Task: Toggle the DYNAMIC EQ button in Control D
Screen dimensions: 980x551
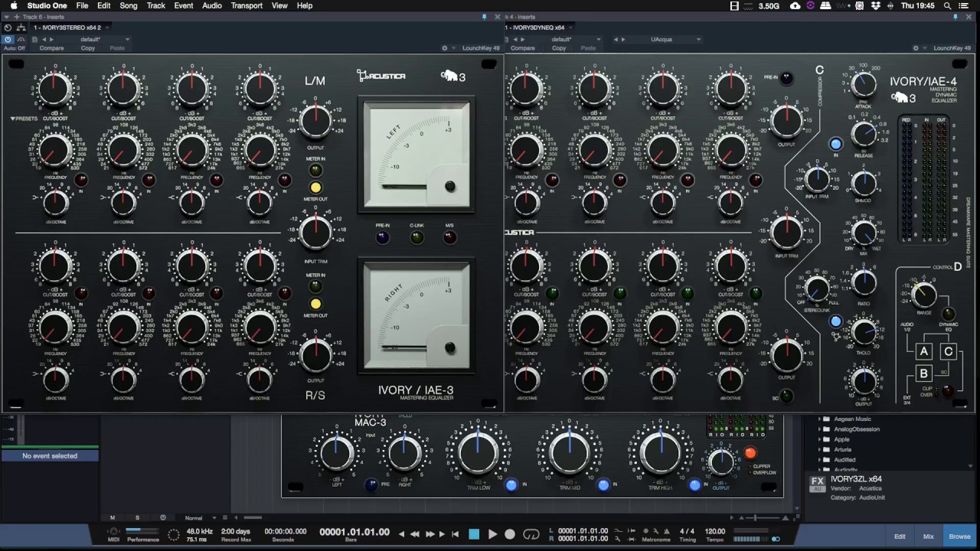Action: pyautogui.click(x=948, y=314)
